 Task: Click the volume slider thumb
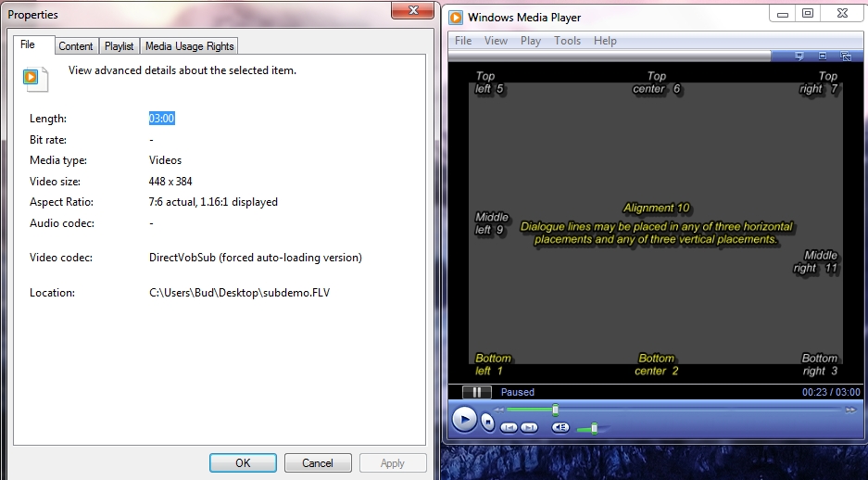click(x=594, y=428)
